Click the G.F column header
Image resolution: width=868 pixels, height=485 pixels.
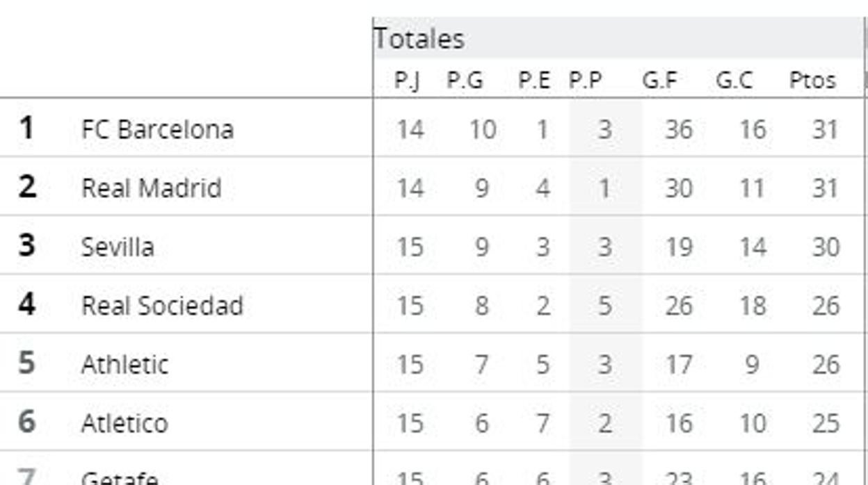click(x=659, y=81)
